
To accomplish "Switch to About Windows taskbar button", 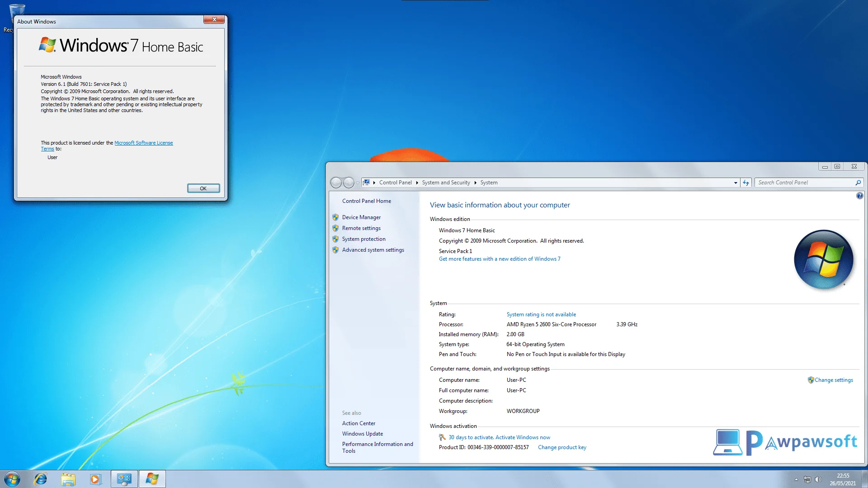I will (x=152, y=479).
